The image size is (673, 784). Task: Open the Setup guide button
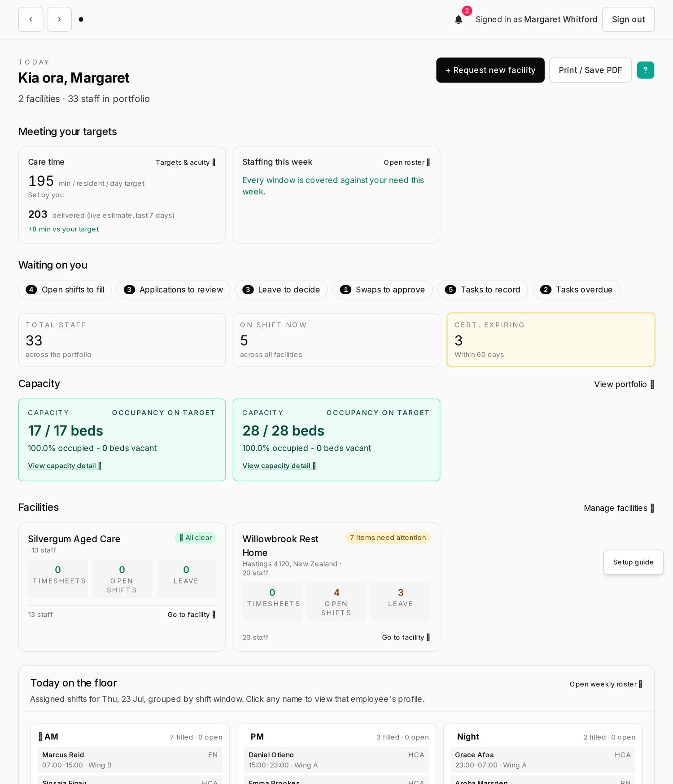click(633, 562)
